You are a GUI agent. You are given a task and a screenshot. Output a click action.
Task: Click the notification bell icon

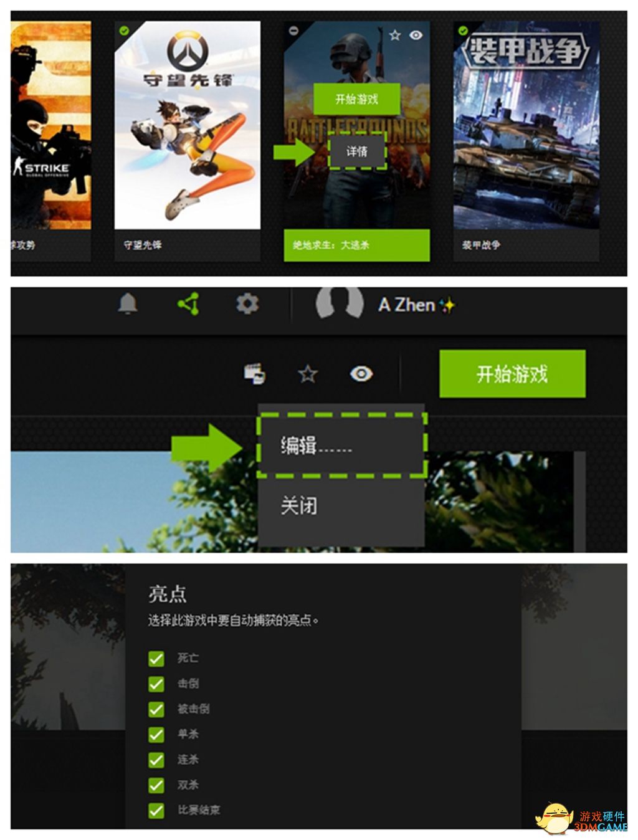pos(128,303)
